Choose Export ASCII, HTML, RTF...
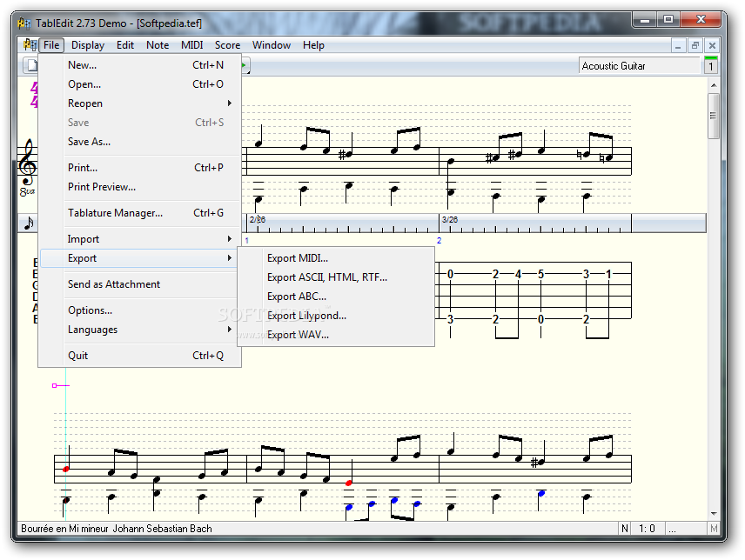Viewport: 745px width, 560px height. (336, 277)
